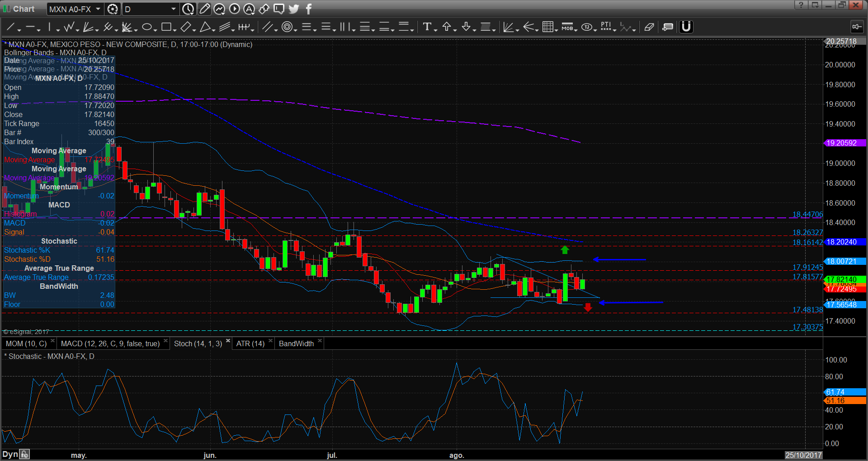Click the 17.82140 green price label

click(x=845, y=279)
